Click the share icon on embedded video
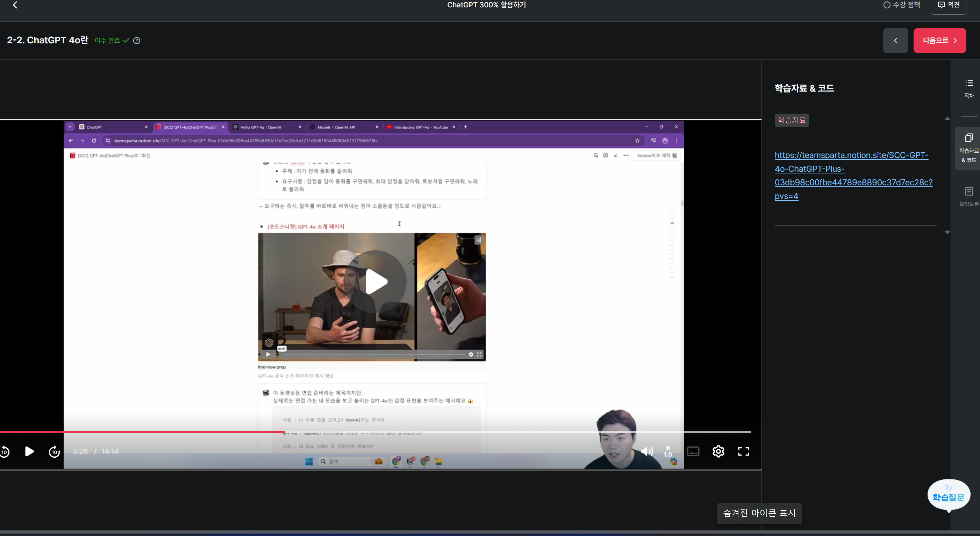980x536 pixels. pyautogui.click(x=479, y=240)
